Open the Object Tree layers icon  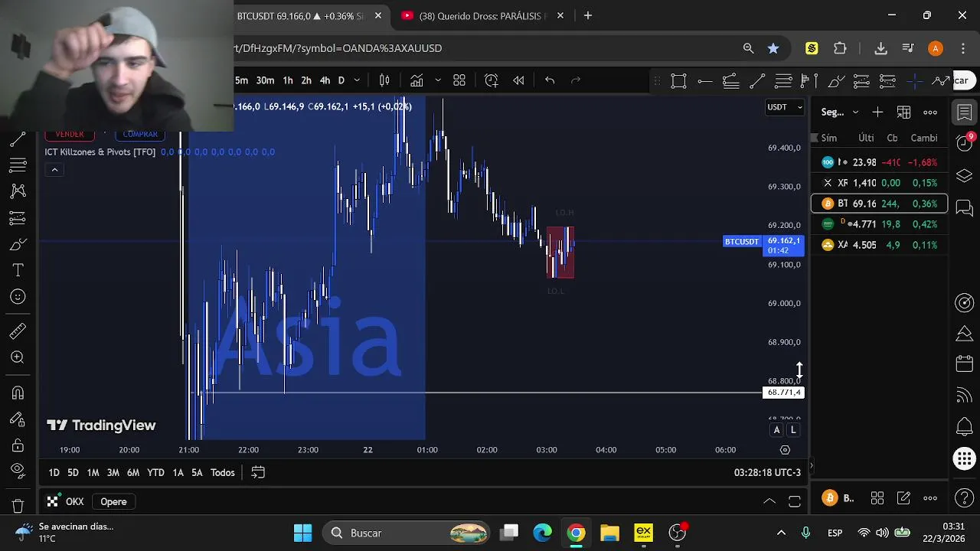coord(965,176)
